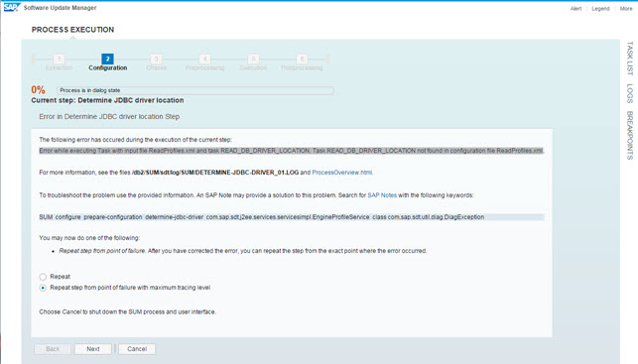Open the Alert menu
Viewport: 638px width, 364px height.
[x=575, y=9]
